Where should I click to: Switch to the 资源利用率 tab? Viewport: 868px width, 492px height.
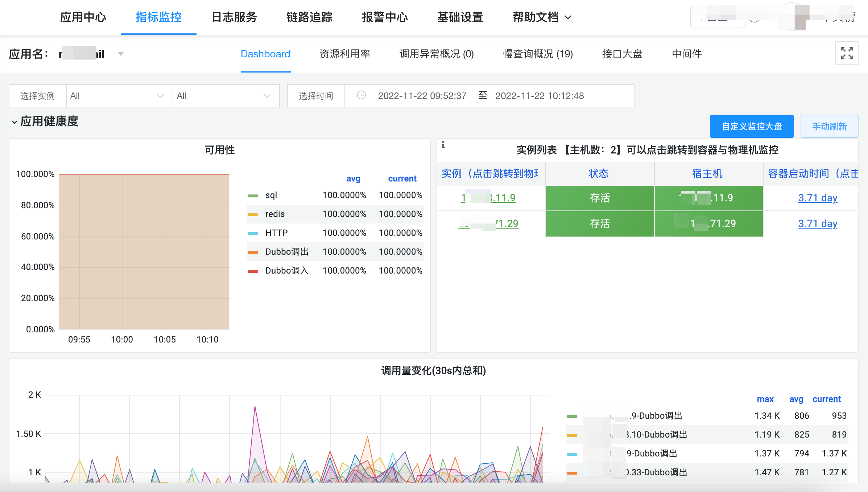(x=344, y=54)
